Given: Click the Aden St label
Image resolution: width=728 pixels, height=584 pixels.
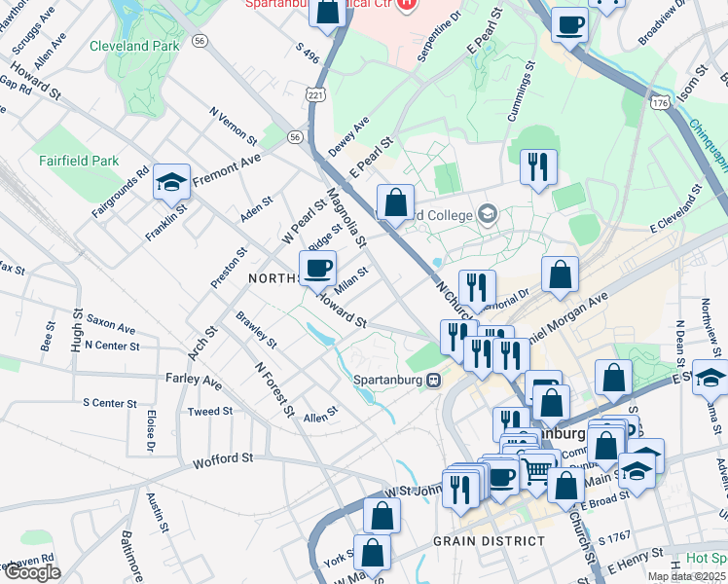Looking at the screenshot, I should click(x=256, y=209).
